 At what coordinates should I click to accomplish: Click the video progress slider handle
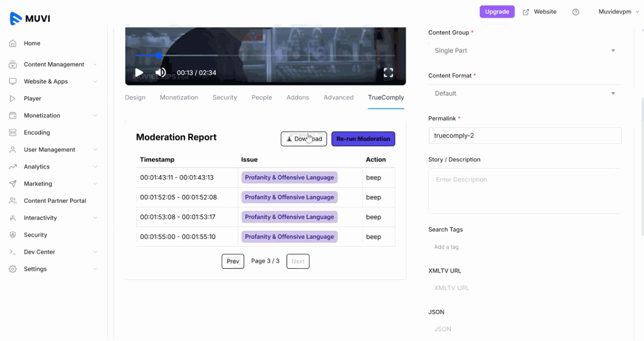click(x=159, y=55)
